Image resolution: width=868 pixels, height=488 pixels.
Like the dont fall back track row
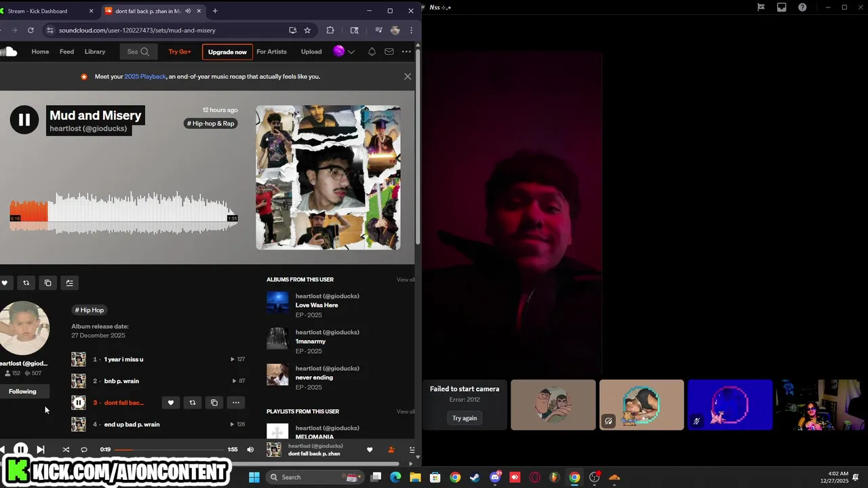(171, 403)
